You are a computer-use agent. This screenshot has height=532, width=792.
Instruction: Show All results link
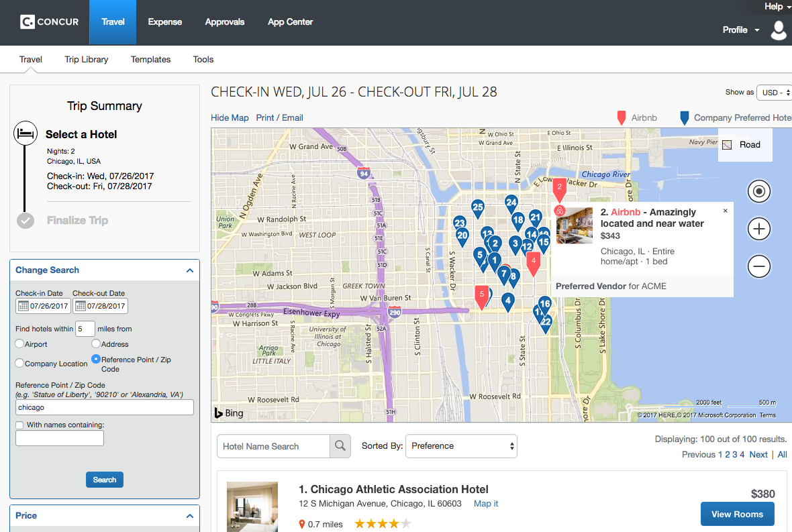[783, 454]
